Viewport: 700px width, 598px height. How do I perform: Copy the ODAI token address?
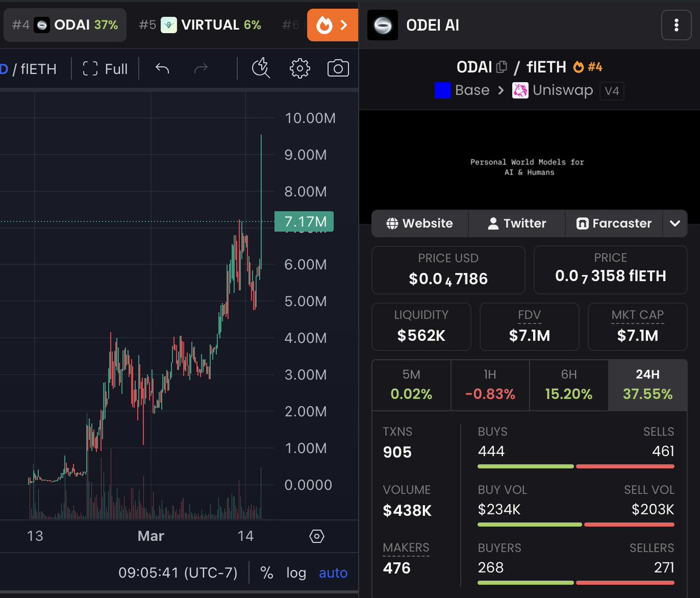(x=501, y=68)
